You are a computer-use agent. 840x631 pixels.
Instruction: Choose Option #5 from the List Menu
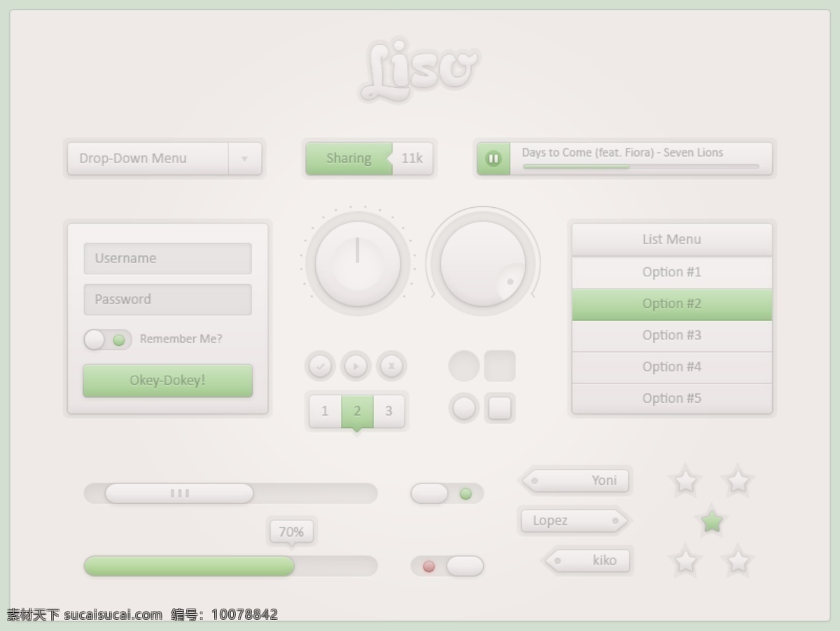pyautogui.click(x=672, y=399)
